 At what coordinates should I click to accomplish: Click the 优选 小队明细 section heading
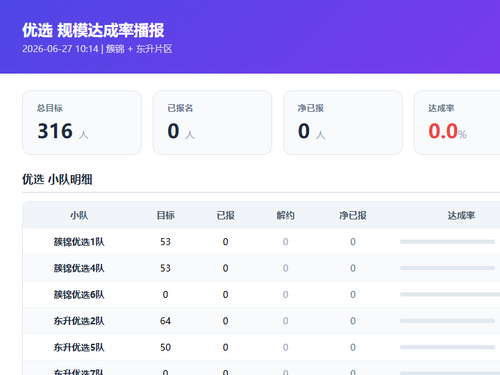57,180
